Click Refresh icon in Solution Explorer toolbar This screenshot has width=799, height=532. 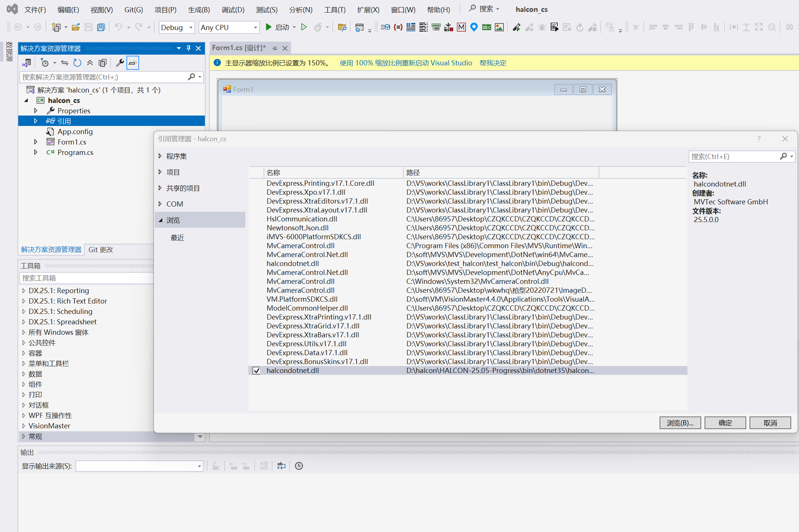[x=77, y=63]
